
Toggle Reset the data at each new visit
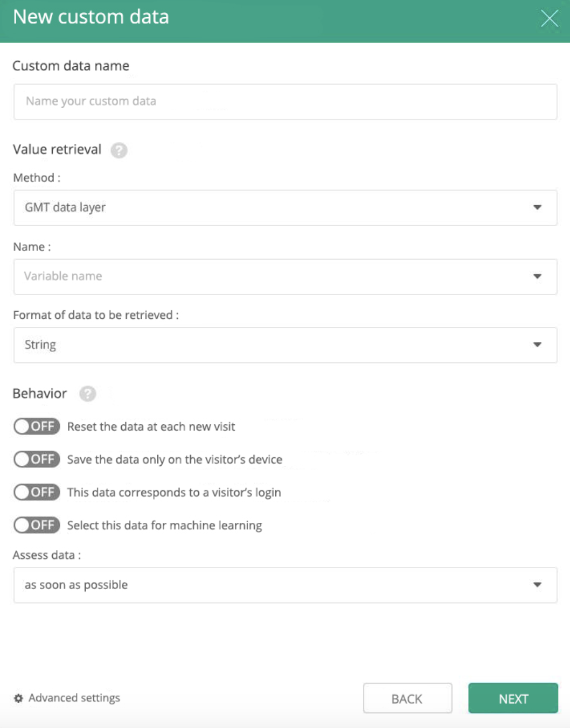pos(37,426)
